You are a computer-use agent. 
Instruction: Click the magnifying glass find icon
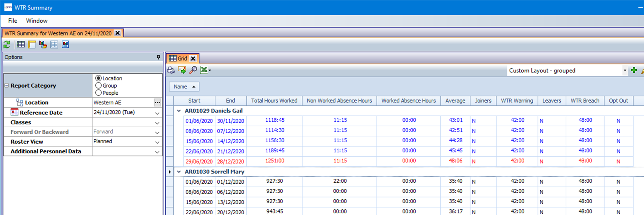[x=193, y=70]
